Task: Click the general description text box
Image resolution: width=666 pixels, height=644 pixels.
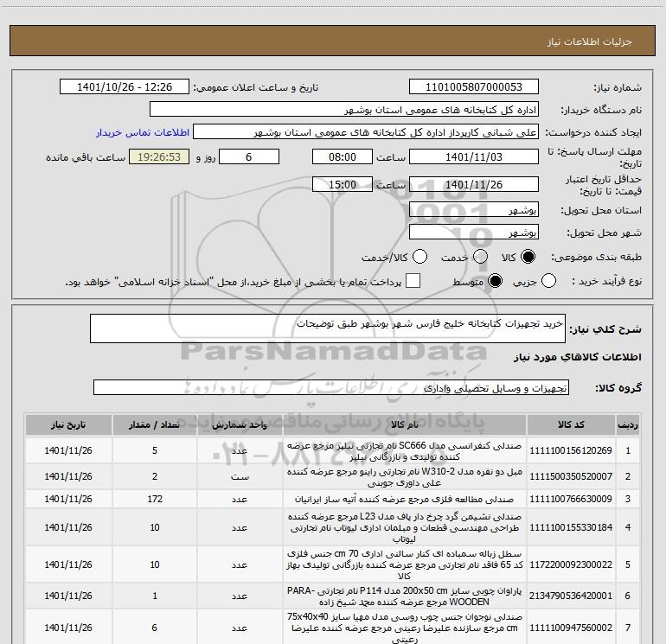Action: pos(328,328)
